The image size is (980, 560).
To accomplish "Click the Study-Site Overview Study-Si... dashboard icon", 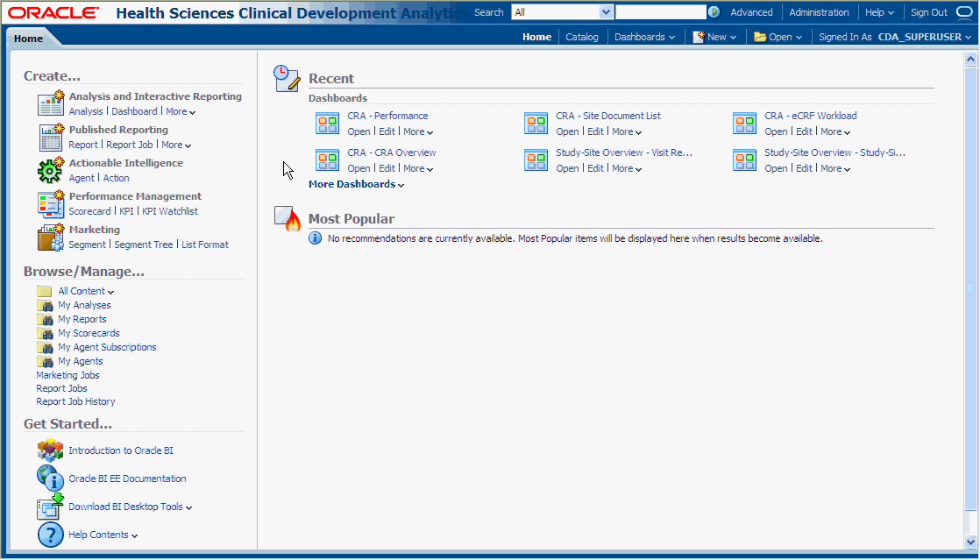I will pyautogui.click(x=744, y=160).
